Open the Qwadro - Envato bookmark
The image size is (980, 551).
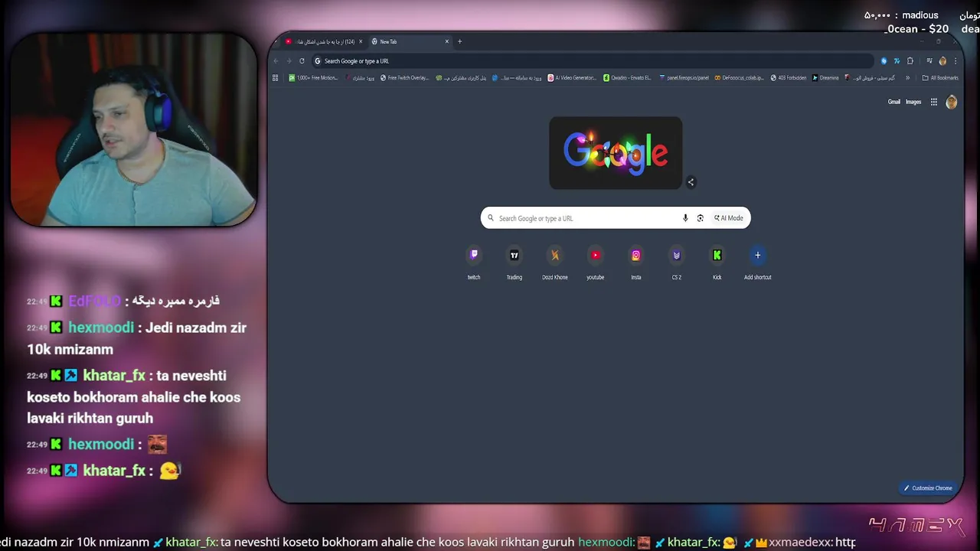click(x=627, y=77)
